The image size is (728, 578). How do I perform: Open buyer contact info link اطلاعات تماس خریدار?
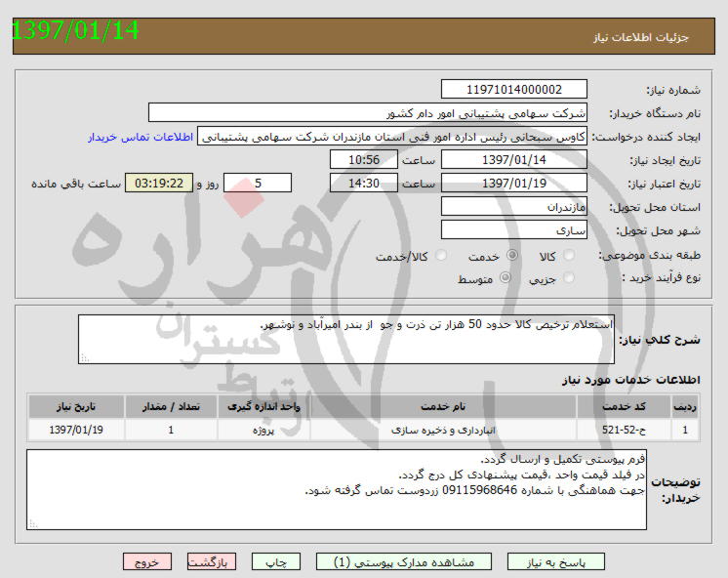tap(141, 137)
